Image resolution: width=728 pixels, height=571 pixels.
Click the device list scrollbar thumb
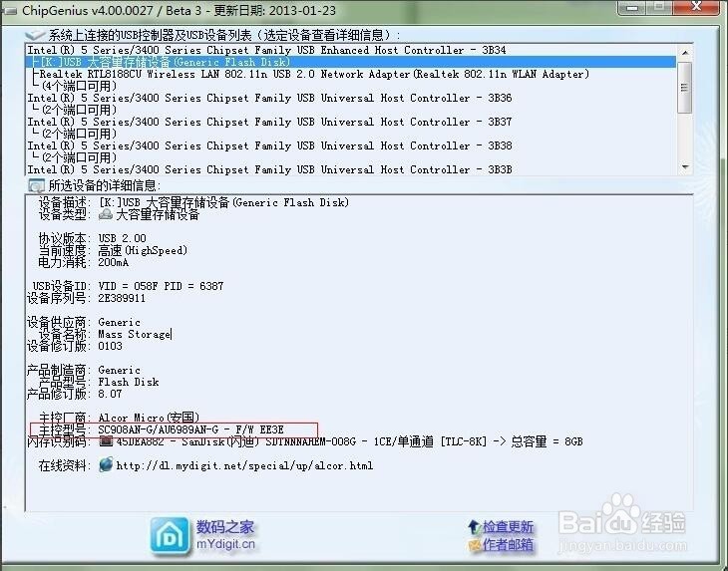[x=684, y=88]
